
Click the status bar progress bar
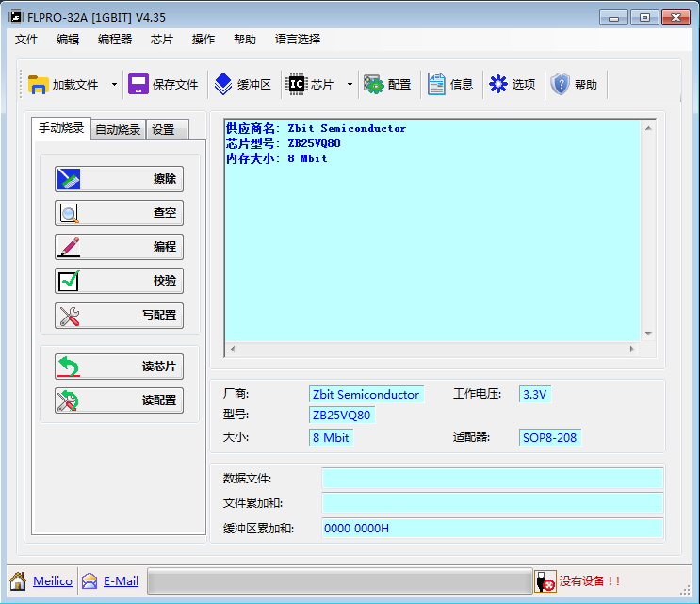tap(340, 581)
